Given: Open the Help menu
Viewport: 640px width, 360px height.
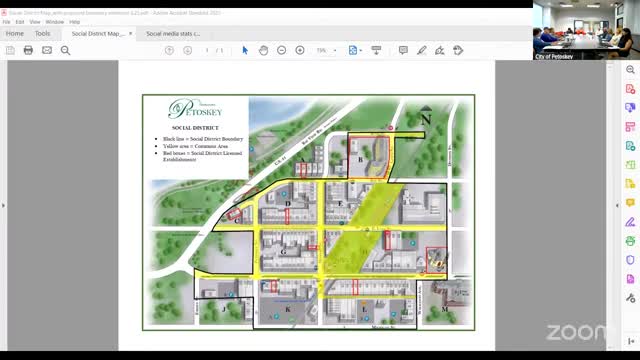Looking at the screenshot, I should click(x=74, y=22).
